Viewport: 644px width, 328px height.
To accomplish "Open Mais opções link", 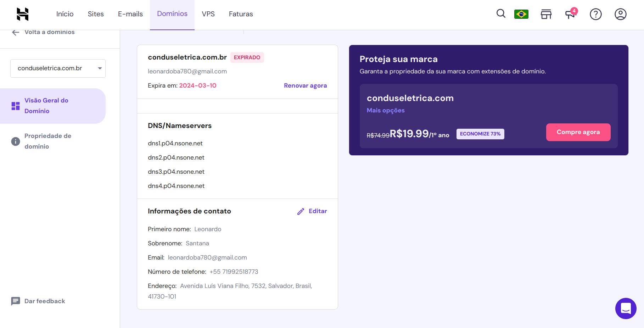I will click(386, 110).
